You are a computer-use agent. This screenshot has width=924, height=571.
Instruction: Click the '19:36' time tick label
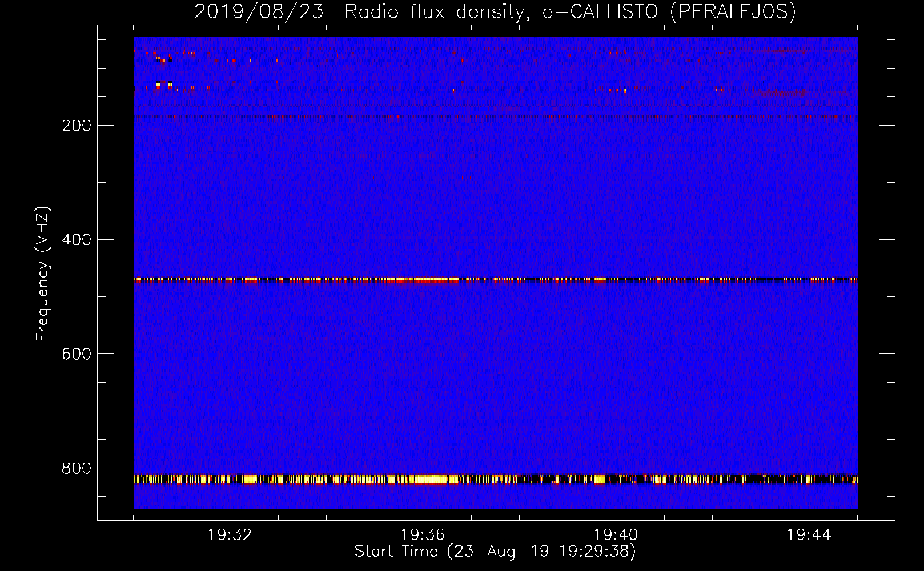[423, 535]
